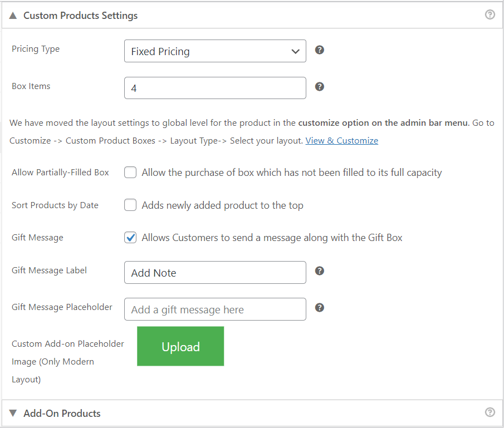
Task: Check Sort Products by Date
Action: (130, 205)
